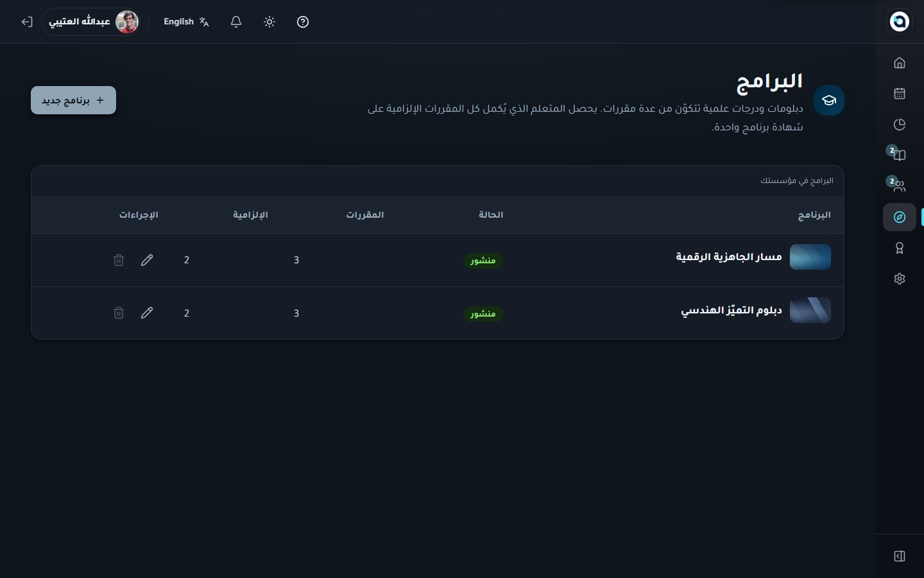Viewport: 924px width, 578px height.
Task: Click thumbnail of مسار الجاهزية الرقمية
Action: (x=810, y=257)
